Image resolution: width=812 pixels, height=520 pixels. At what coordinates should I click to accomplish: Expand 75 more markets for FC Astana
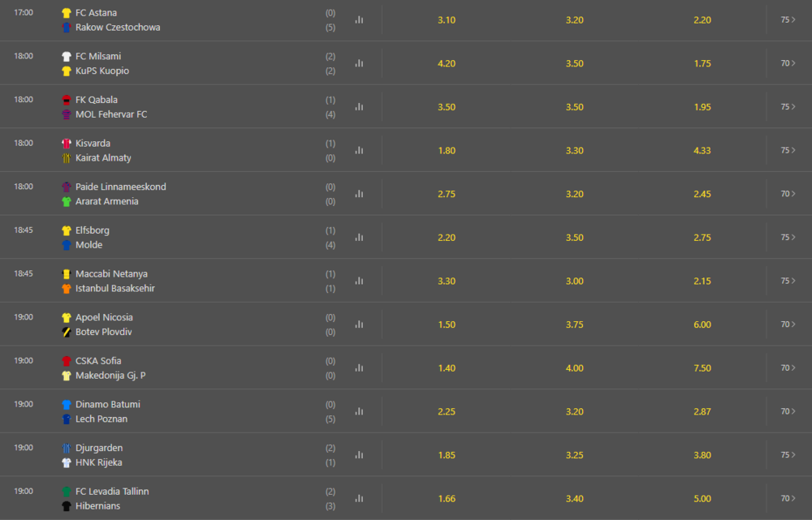pyautogui.click(x=788, y=19)
